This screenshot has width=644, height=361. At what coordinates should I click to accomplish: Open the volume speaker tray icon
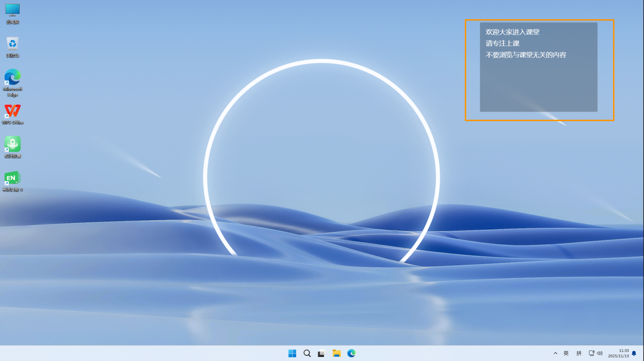point(600,353)
